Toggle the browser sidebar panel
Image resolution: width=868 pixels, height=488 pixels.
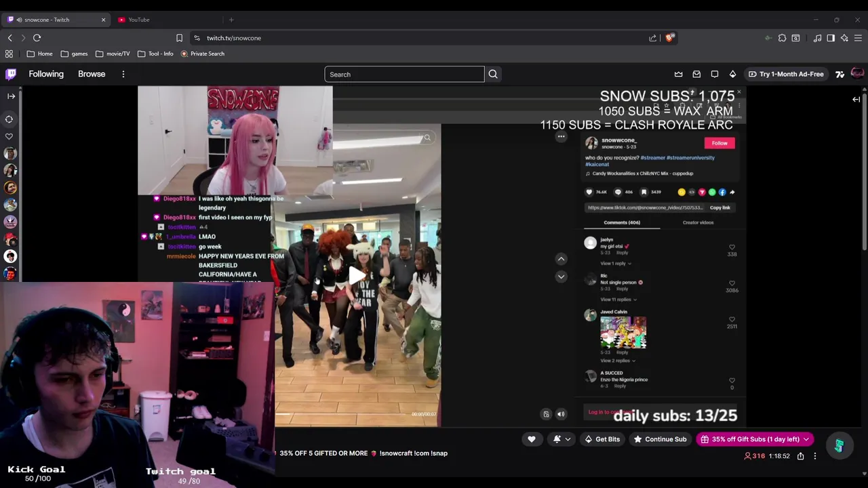(x=831, y=38)
